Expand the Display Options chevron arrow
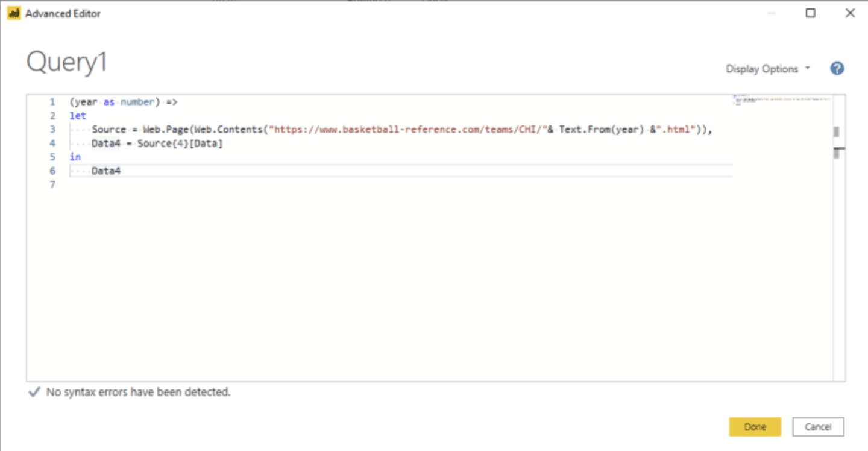 [808, 68]
